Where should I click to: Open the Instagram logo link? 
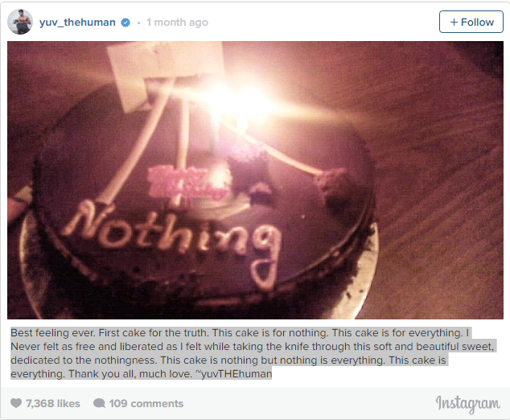468,404
